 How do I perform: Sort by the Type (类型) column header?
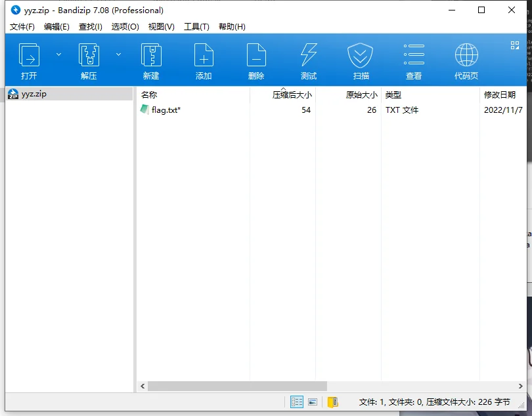coord(393,95)
